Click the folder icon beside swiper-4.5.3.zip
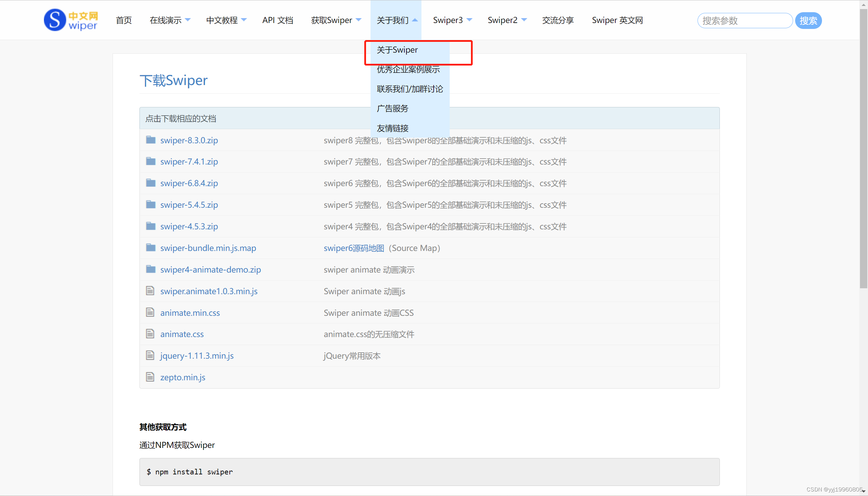The image size is (868, 496). (151, 226)
